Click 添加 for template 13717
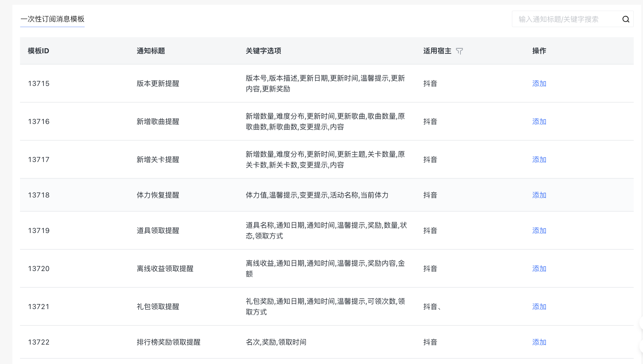The image size is (643, 364). [539, 159]
